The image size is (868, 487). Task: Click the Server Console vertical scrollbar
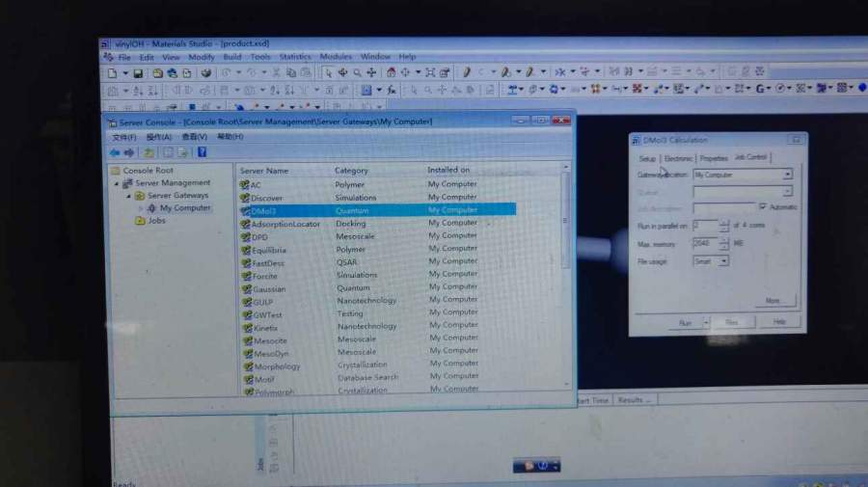coord(565,275)
